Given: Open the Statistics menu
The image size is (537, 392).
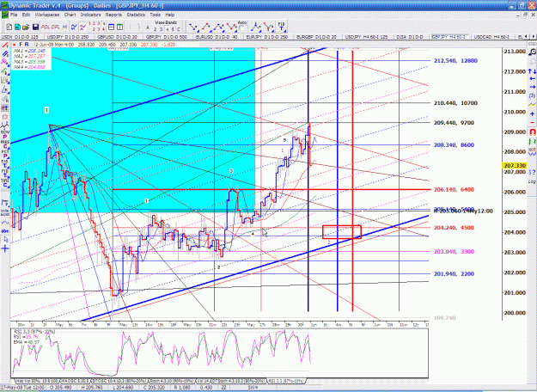Looking at the screenshot, I should pos(136,15).
